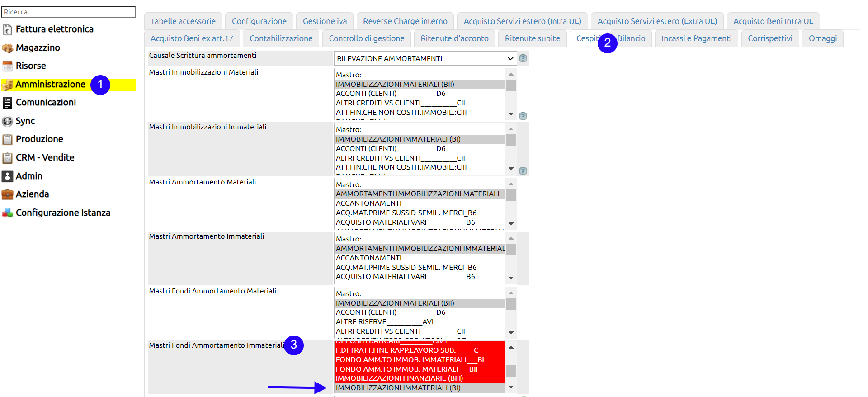868x397 pixels.
Task: Click the Amministrazione coins icon
Action: 7,85
